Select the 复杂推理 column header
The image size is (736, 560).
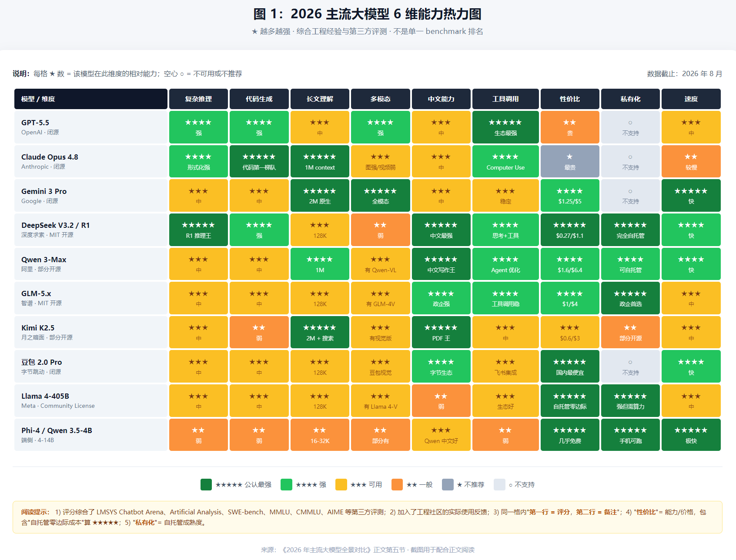(198, 99)
